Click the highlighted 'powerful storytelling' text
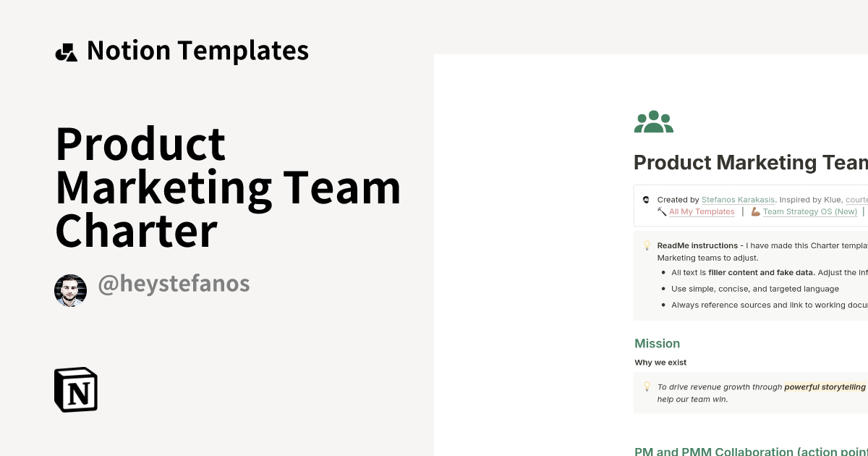Viewport: 868px width, 456px height. [825, 387]
